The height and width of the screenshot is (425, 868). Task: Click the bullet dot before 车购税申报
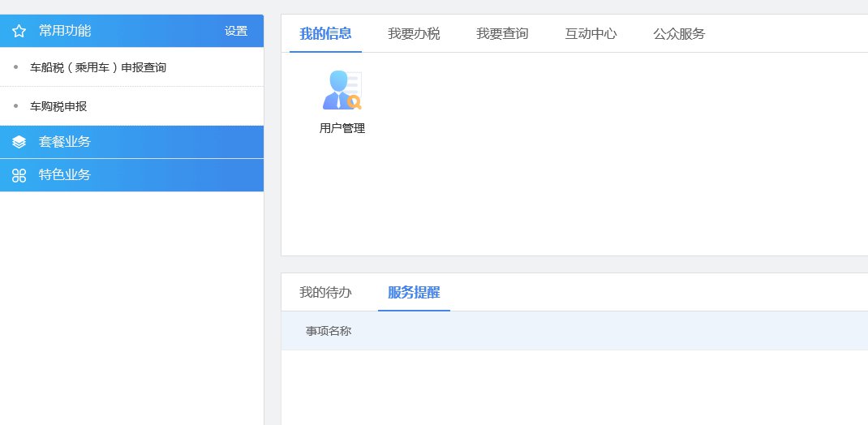[x=15, y=106]
